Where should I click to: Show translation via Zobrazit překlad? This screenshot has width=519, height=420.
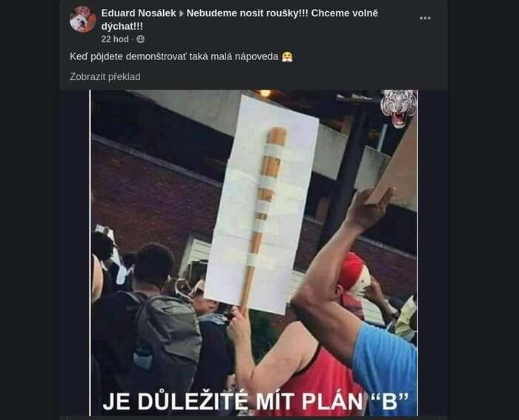(x=105, y=77)
